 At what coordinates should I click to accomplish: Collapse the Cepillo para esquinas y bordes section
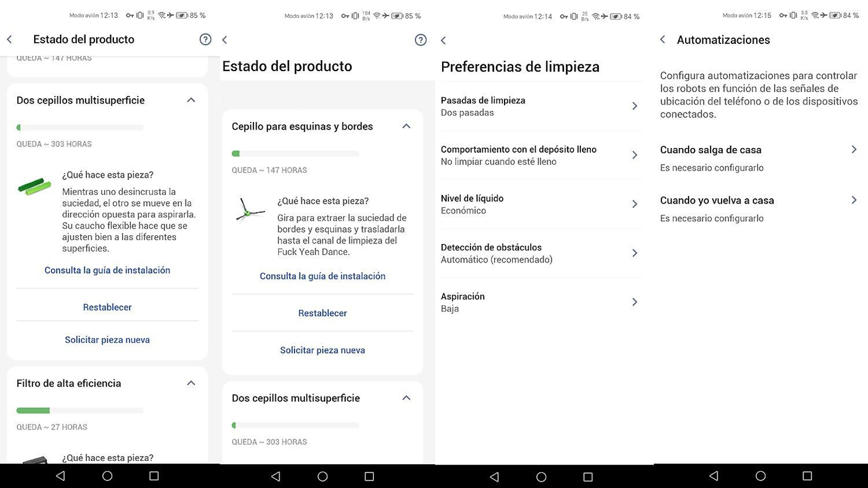click(x=406, y=126)
